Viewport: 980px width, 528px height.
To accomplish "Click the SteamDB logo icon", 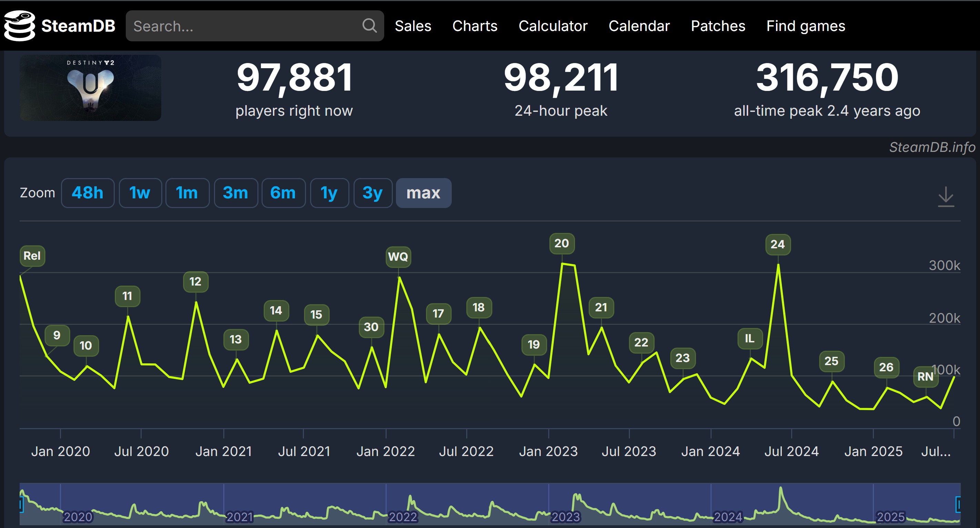I will (x=19, y=26).
